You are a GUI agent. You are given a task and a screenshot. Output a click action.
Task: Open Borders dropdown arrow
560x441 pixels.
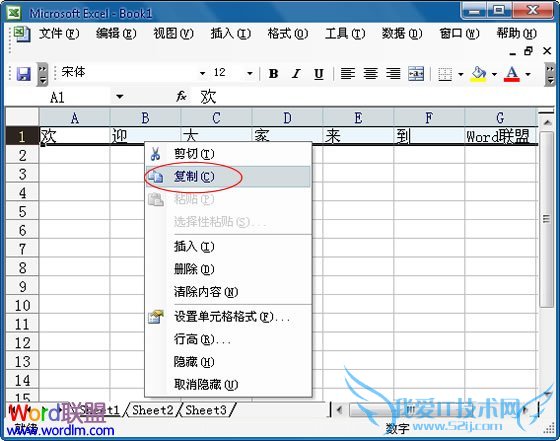pos(461,74)
